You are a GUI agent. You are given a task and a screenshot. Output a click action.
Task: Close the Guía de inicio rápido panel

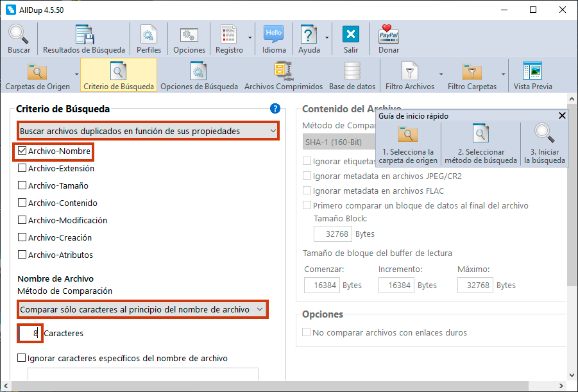(x=562, y=115)
